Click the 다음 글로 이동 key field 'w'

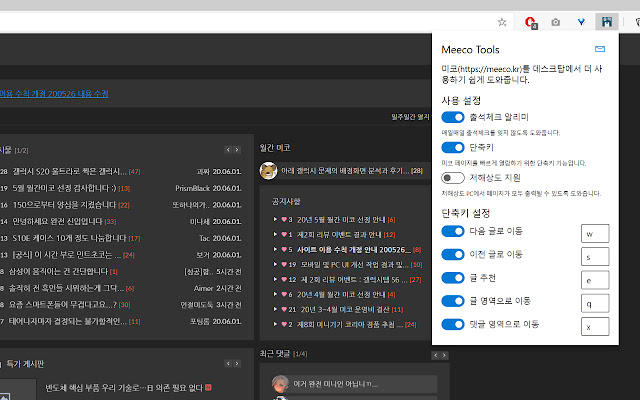595,233
